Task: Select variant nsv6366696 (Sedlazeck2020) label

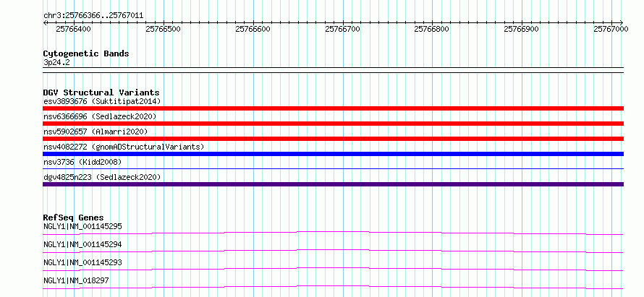Action: 100,116
